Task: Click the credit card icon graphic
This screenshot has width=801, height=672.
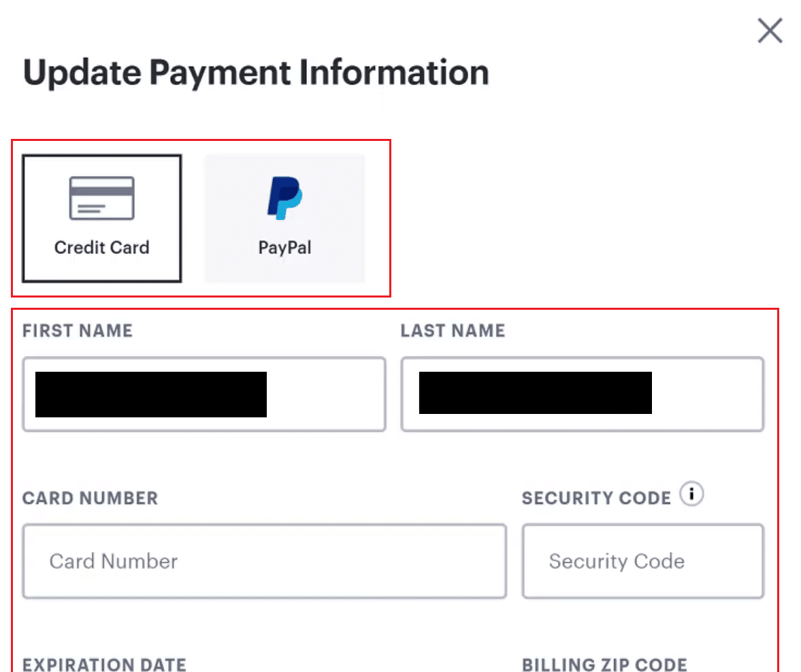Action: [101, 198]
